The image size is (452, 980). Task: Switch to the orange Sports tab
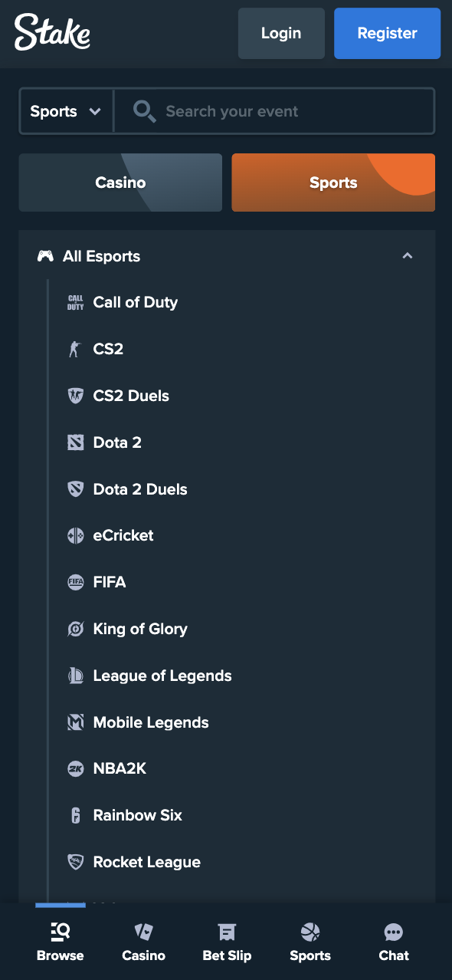tap(333, 183)
